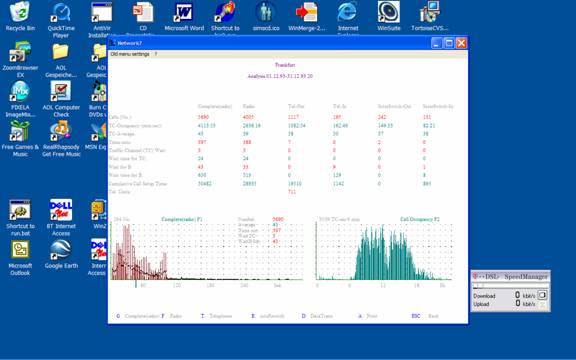
Task: Launch the Internet Explorer desktop icon
Action: tap(348, 18)
